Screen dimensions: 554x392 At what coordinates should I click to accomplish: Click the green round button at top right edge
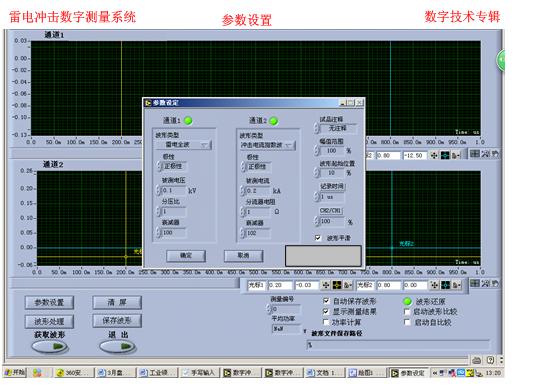tap(501, 60)
